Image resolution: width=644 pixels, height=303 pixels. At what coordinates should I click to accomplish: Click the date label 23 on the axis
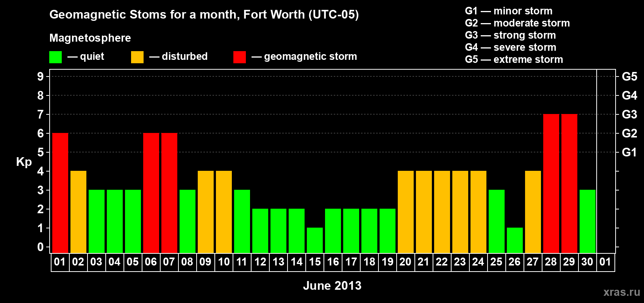pos(460,262)
